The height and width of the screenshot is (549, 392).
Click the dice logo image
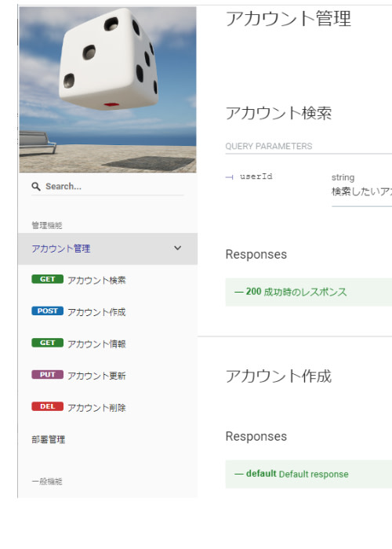click(108, 89)
